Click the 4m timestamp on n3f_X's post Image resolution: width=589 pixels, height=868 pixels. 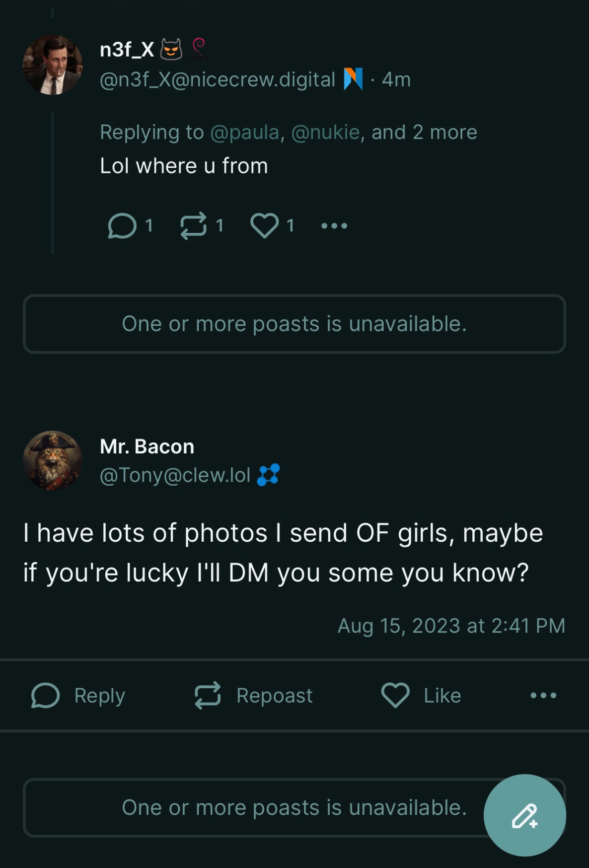point(396,79)
